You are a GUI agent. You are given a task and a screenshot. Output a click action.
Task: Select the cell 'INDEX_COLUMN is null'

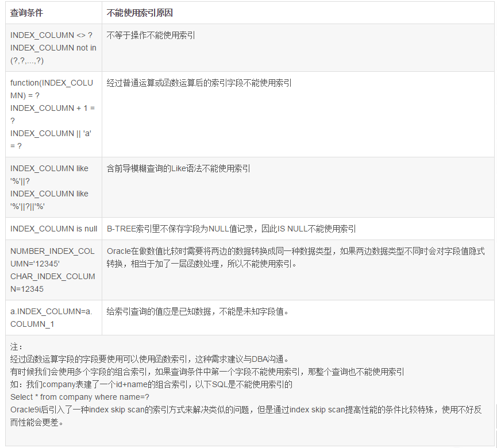tap(53, 229)
